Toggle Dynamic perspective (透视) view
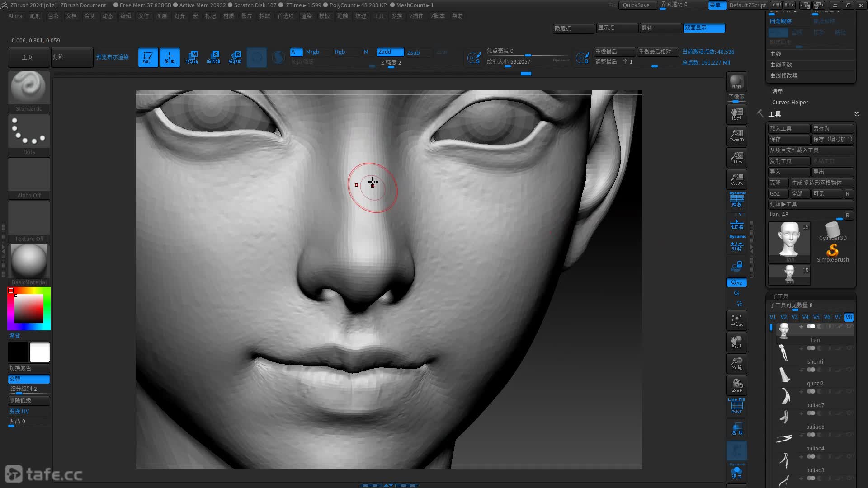 736,199
